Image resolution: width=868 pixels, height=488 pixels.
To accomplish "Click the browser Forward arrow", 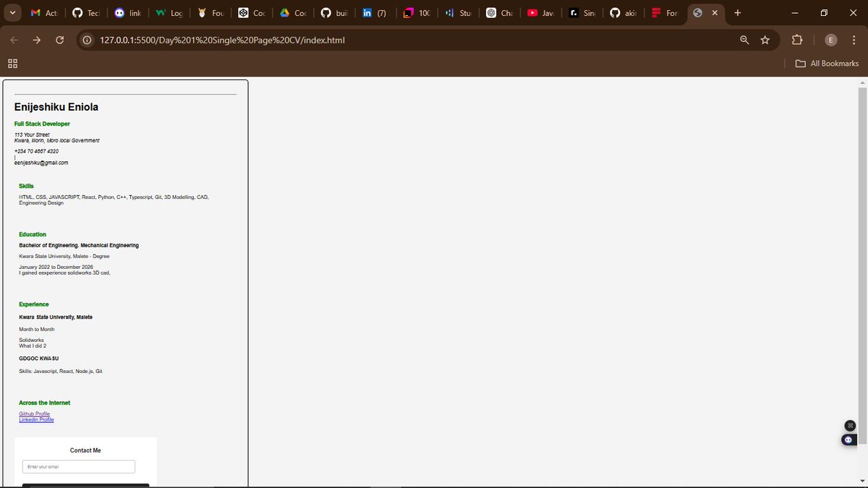I will point(37,40).
